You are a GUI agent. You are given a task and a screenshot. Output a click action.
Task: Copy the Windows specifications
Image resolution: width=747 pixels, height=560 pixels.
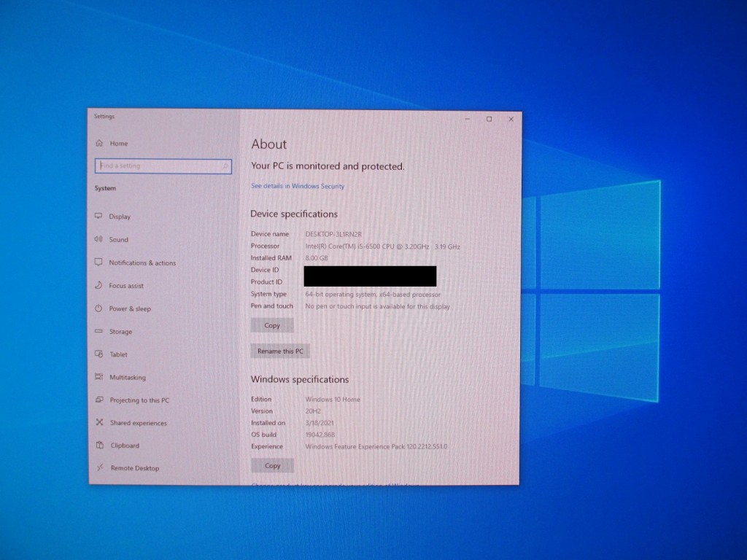(x=272, y=465)
